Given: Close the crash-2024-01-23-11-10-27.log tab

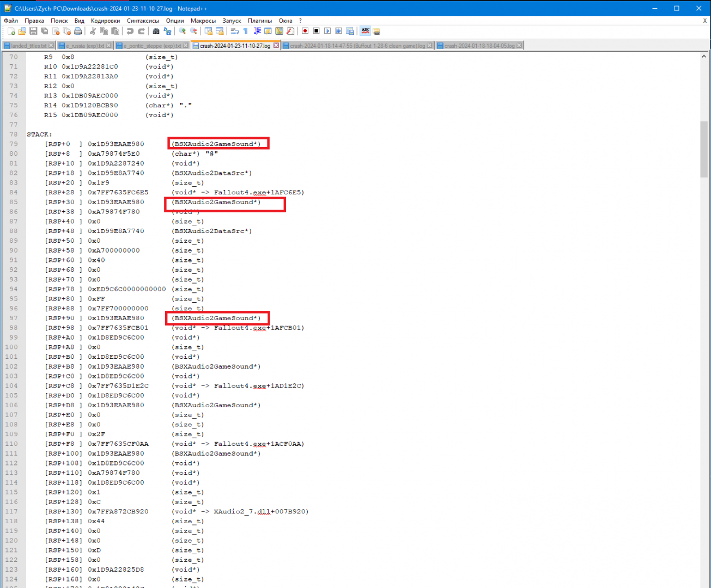Looking at the screenshot, I should [x=276, y=46].
